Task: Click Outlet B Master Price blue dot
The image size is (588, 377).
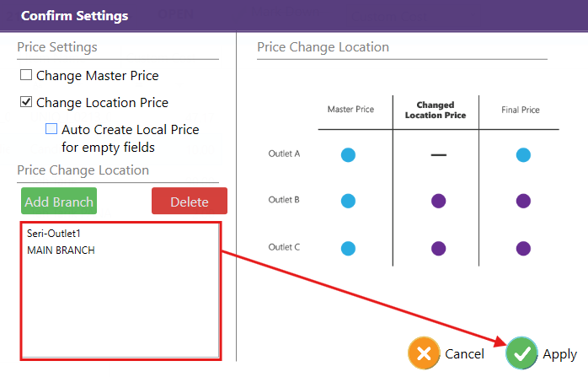Action: pyautogui.click(x=348, y=201)
